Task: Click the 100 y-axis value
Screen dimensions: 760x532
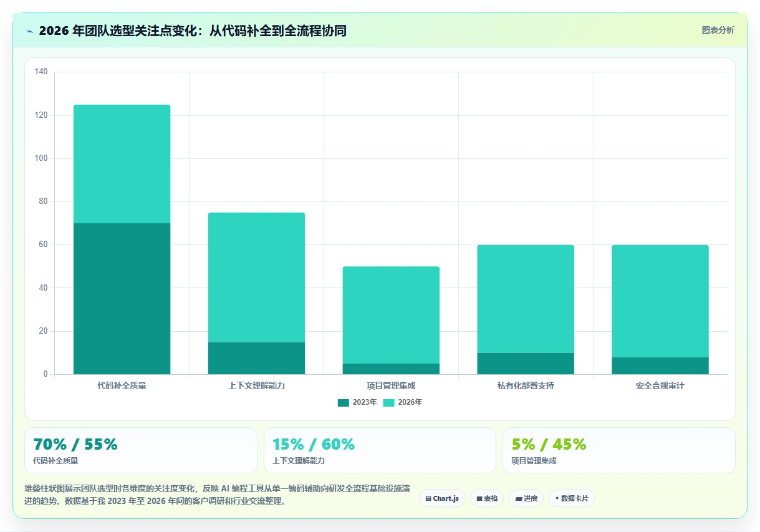Action: 41,158
